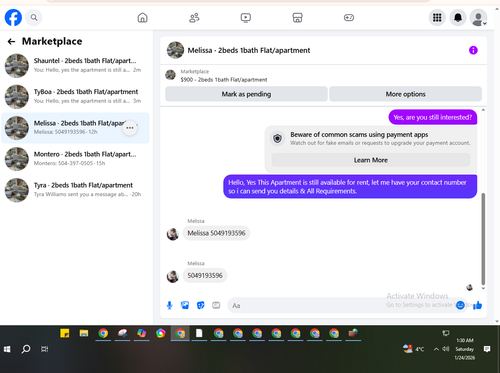Screen dimensions: 500x373
Task: Click the 'Melissa 5049193596' message bubble
Action: click(216, 233)
